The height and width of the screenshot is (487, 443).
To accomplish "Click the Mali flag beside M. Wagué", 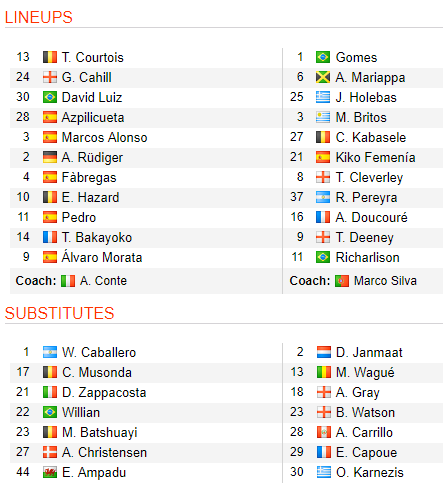I will pos(323,372).
